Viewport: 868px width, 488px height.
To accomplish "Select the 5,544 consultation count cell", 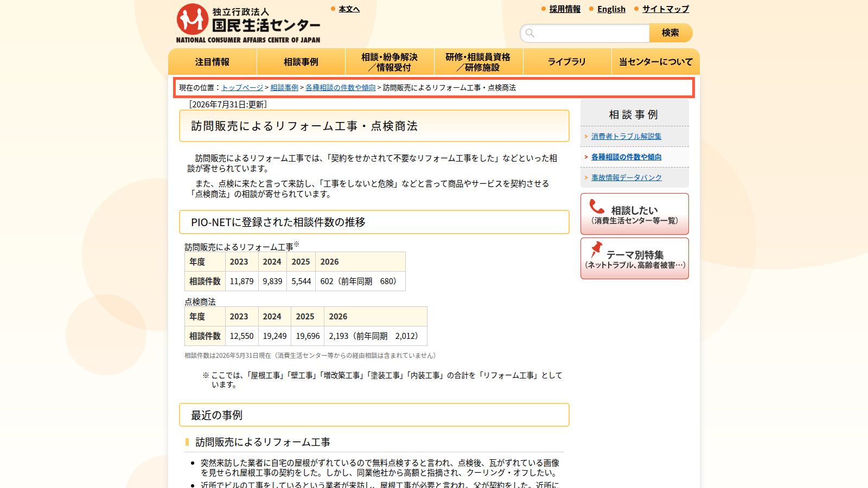I will coord(301,281).
